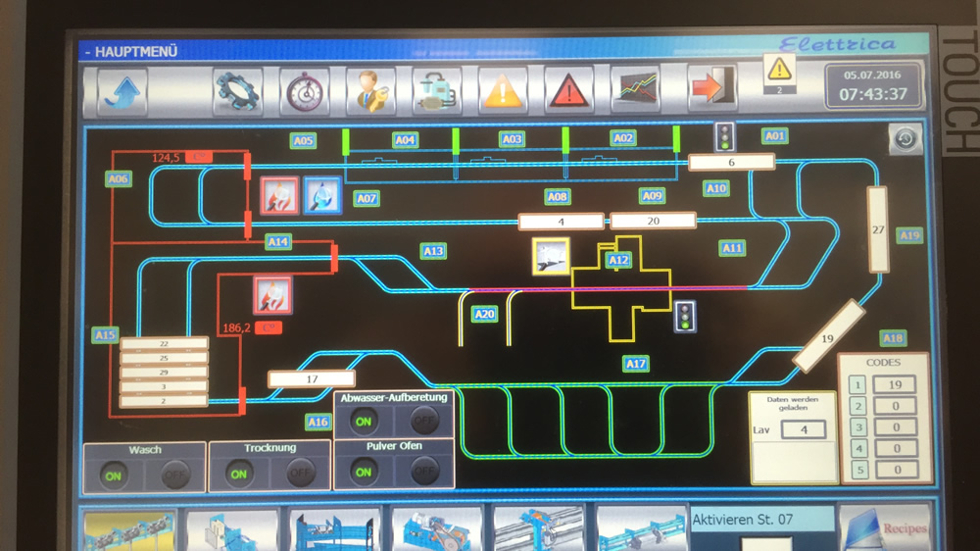Click the red arrow exit door icon

coord(712,86)
